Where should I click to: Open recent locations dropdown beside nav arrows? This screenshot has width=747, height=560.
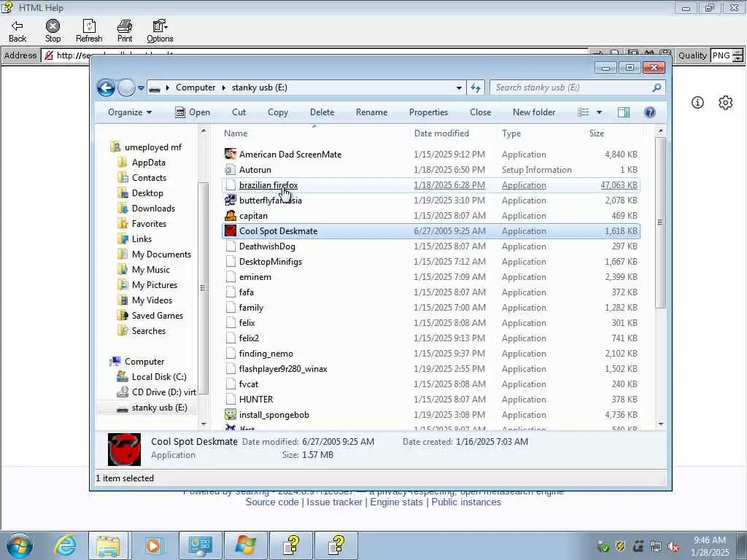pos(141,87)
